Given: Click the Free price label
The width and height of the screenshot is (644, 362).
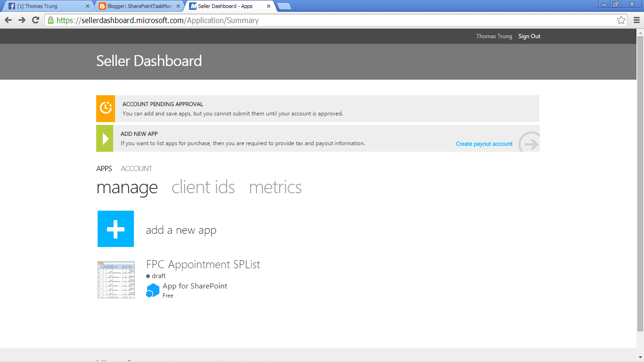Looking at the screenshot, I should [x=168, y=296].
